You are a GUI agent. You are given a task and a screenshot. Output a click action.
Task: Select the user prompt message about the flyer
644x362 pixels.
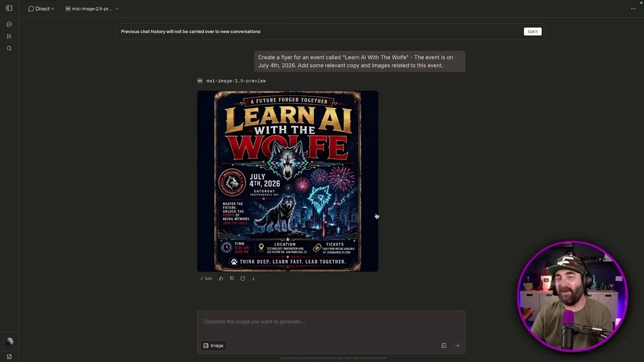pyautogui.click(x=360, y=61)
